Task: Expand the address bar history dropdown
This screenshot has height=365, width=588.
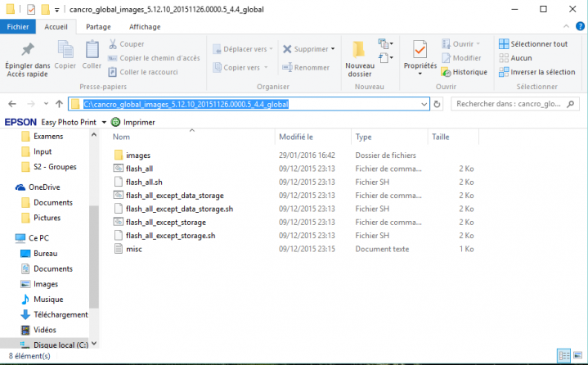Action: [424, 104]
